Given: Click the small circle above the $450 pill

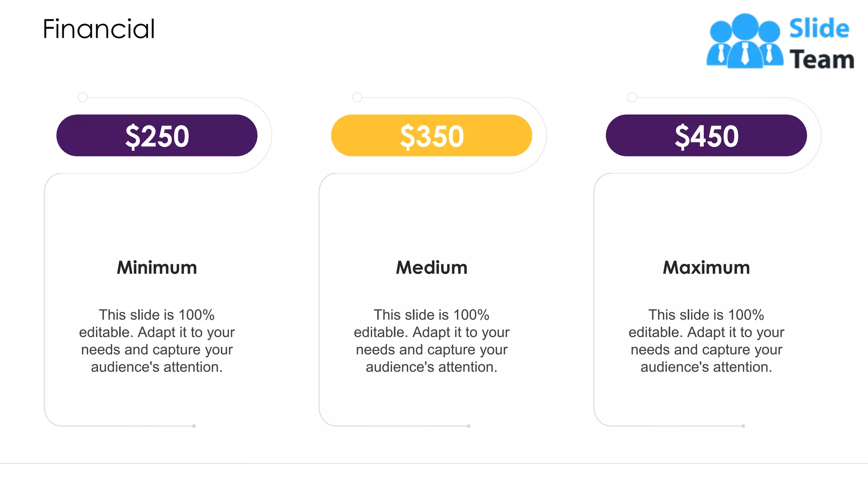Looking at the screenshot, I should pos(632,97).
